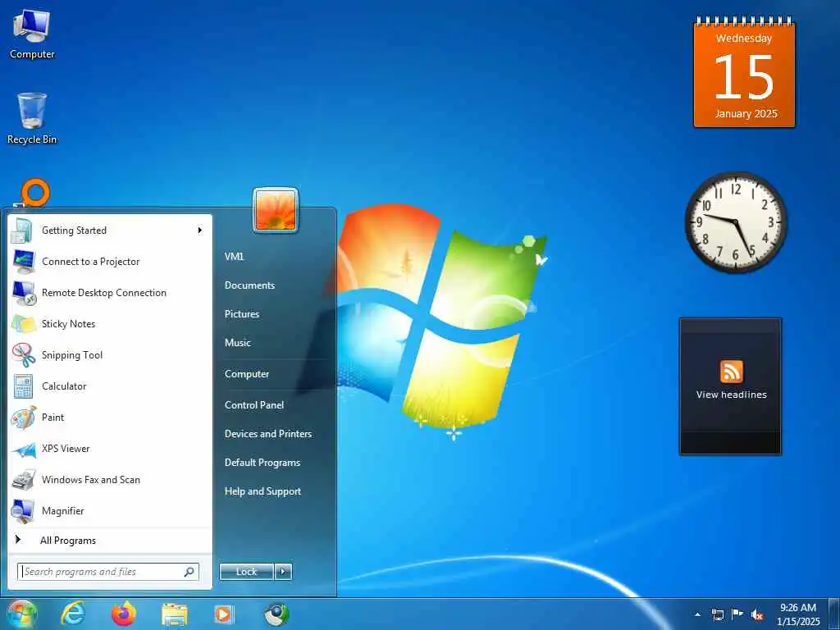Screen dimensions: 840x630
Task: Click the network tray icon
Action: tap(718, 614)
